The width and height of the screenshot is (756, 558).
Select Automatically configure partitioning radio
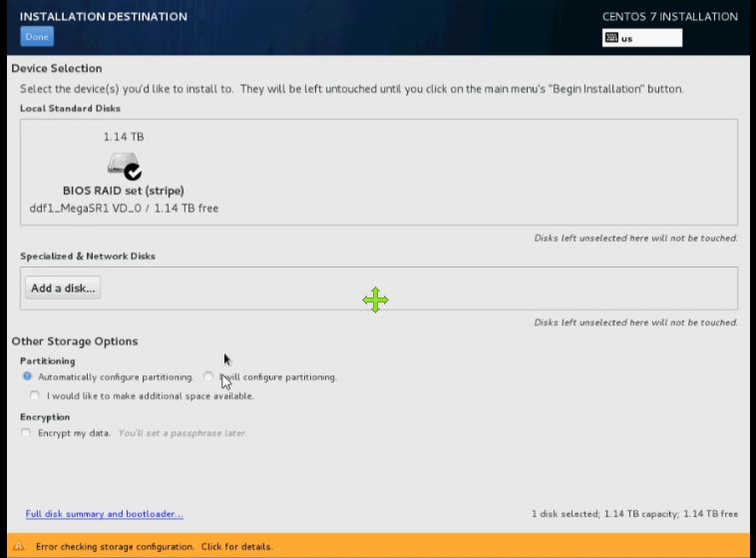point(28,376)
